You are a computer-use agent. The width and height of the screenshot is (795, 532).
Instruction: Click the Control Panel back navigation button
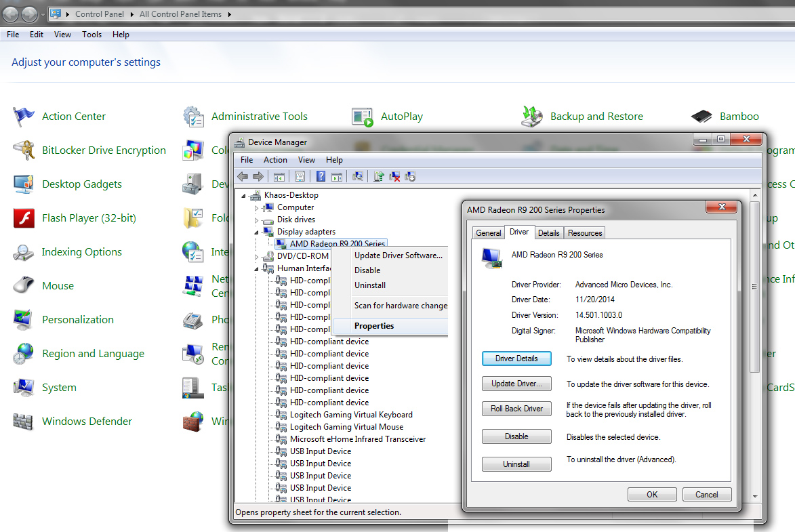[x=11, y=15]
